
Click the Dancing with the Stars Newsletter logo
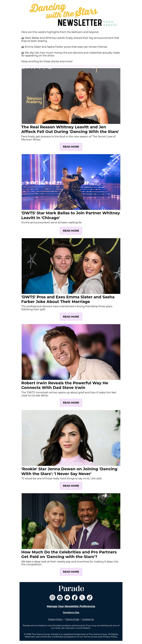click(73, 15)
